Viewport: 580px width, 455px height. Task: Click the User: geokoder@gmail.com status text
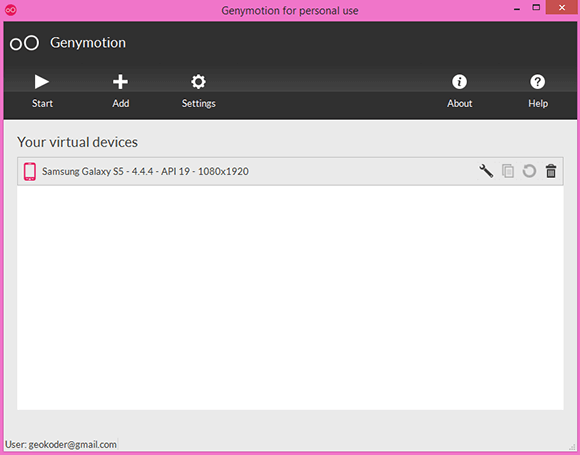(x=61, y=445)
